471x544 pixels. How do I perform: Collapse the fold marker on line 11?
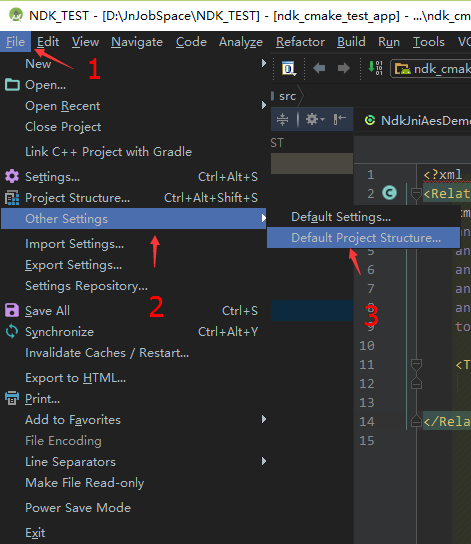click(x=416, y=364)
